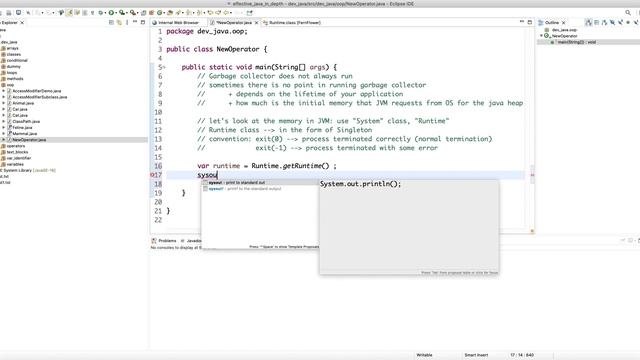Click the red overview ruler error mark
This screenshot has height=360, width=640.
pyautogui.click(x=532, y=175)
